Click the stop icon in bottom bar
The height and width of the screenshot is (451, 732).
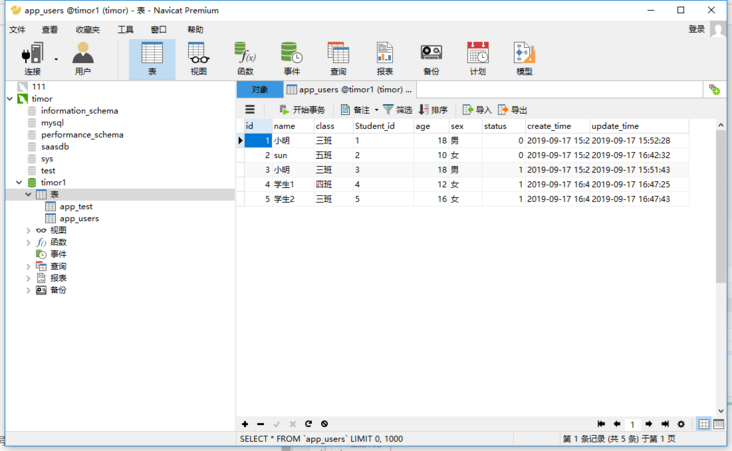point(324,424)
